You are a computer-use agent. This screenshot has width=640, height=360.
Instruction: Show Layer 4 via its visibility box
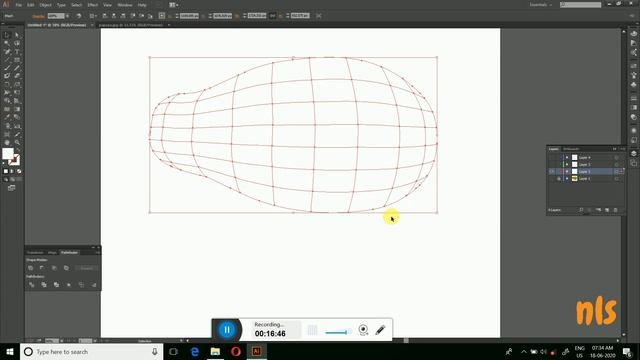pos(552,158)
